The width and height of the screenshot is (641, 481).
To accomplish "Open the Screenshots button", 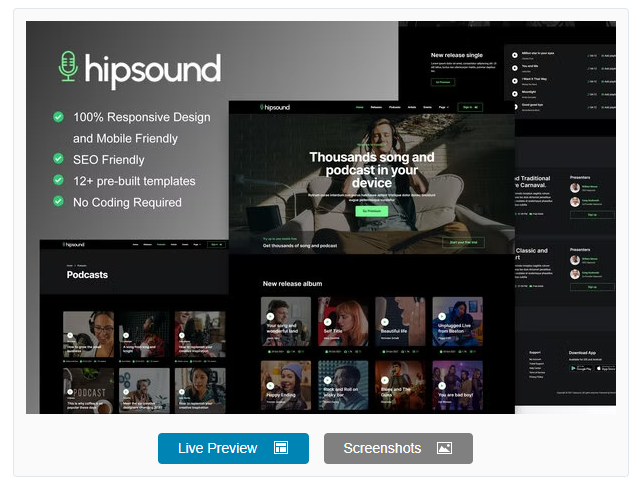I will (398, 448).
